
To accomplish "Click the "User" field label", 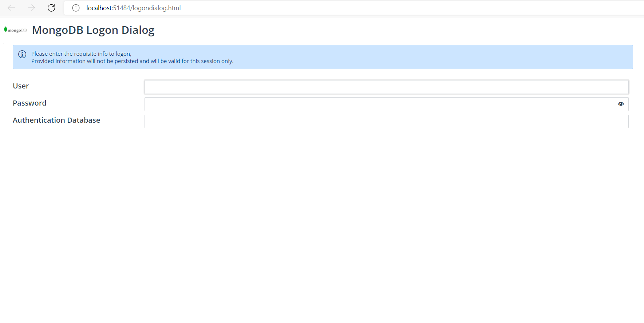I will tap(21, 86).
